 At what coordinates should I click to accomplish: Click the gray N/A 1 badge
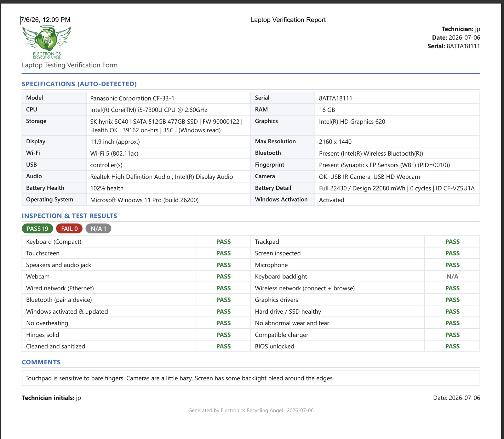coord(98,229)
